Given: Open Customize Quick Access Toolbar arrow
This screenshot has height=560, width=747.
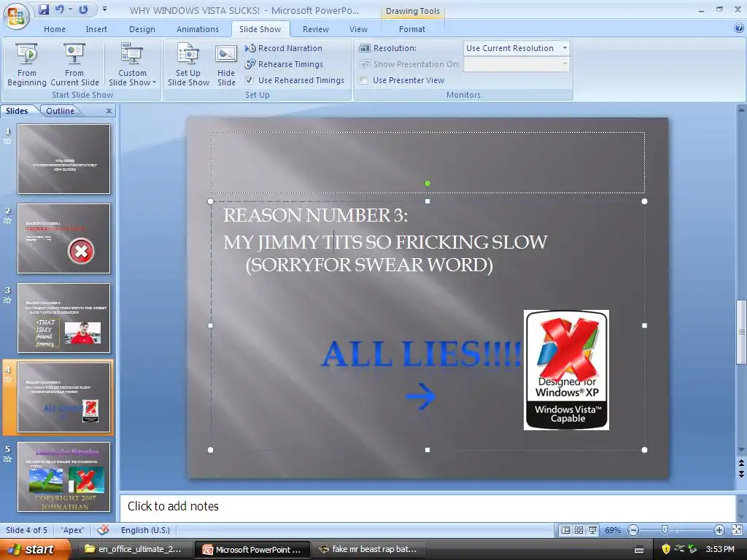Looking at the screenshot, I should click(x=104, y=9).
